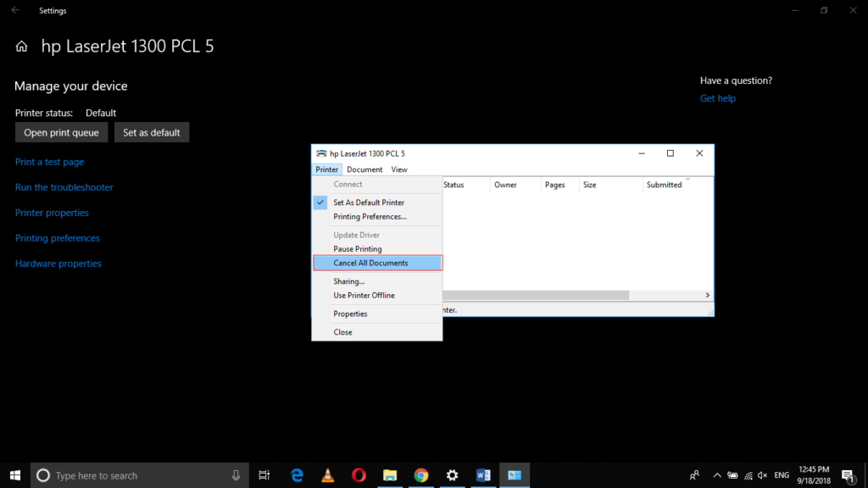Viewport: 868px width, 488px height.
Task: Click the Open print queue button
Action: pyautogui.click(x=61, y=132)
